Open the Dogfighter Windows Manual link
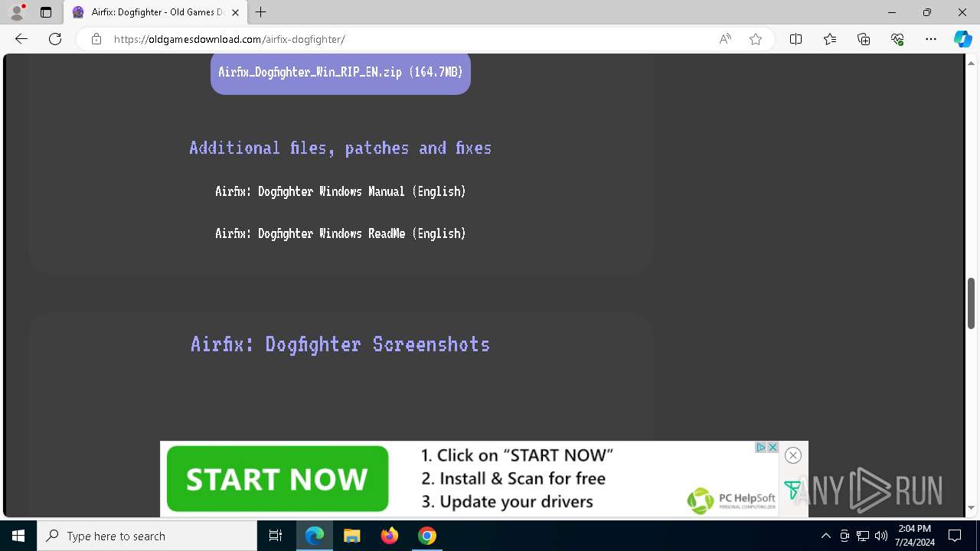980x551 pixels. [340, 191]
